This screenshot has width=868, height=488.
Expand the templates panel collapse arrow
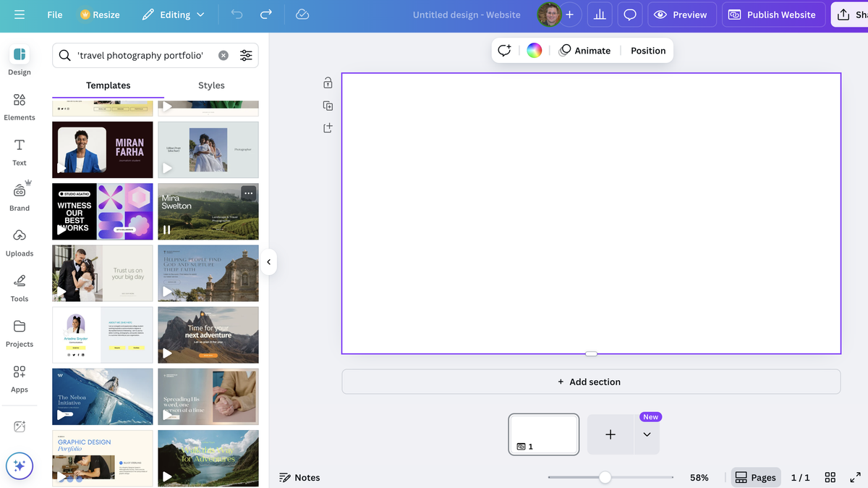click(x=269, y=262)
